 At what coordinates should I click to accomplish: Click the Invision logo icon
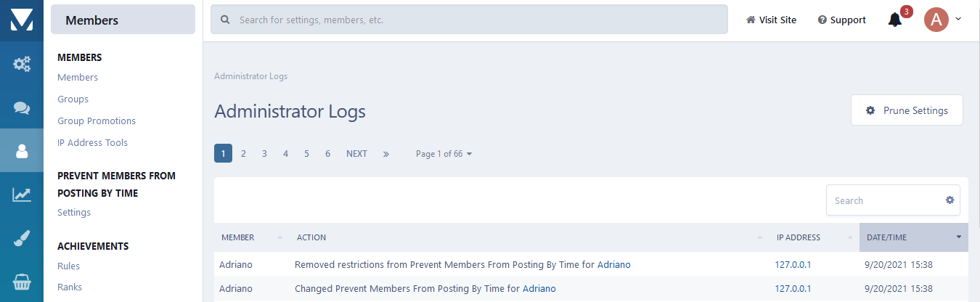click(x=22, y=20)
